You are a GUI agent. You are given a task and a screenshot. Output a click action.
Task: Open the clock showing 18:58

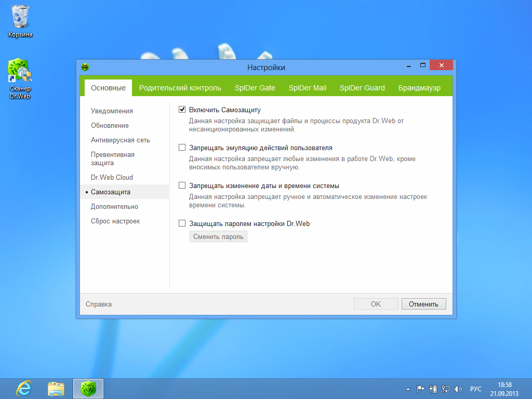(504, 389)
